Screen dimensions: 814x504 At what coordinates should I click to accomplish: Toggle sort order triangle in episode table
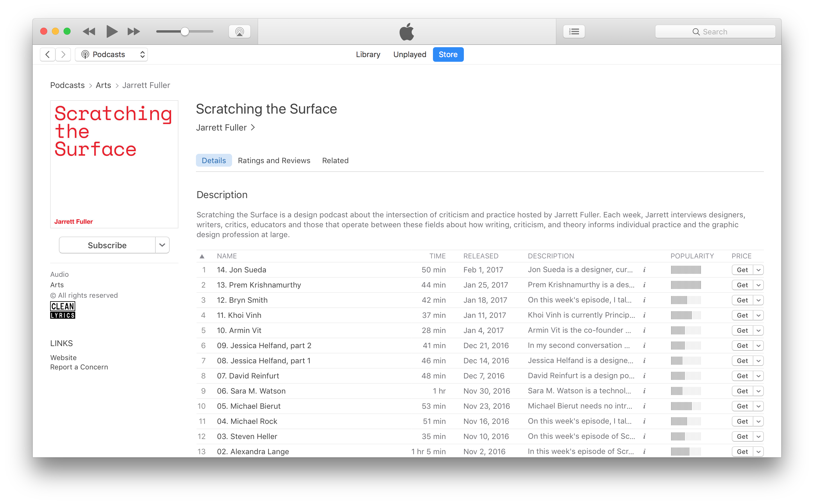pos(202,256)
